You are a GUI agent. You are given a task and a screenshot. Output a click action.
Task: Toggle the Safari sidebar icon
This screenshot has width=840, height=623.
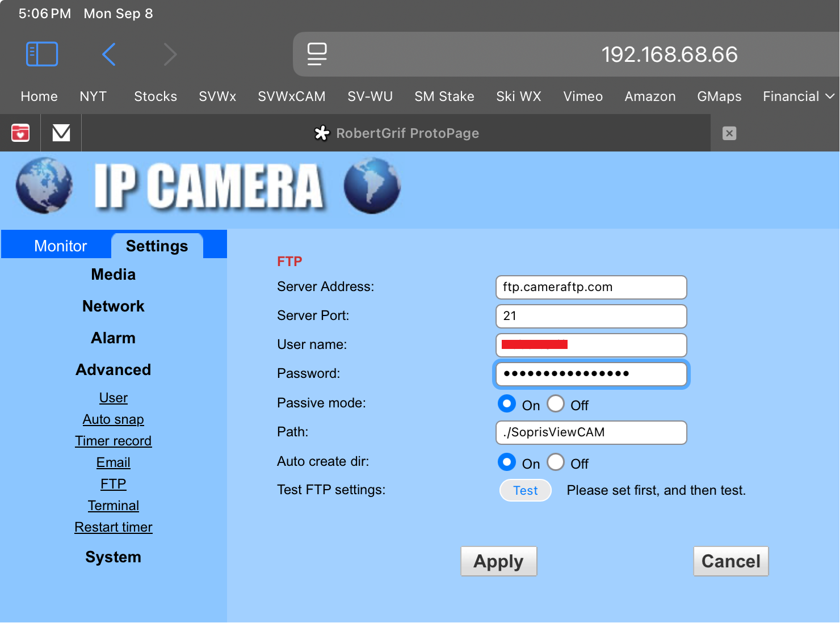(42, 54)
